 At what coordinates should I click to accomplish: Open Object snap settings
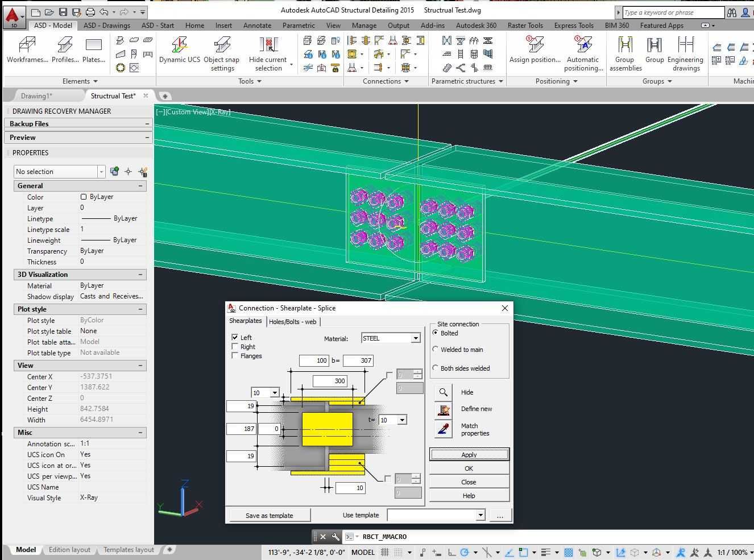[x=222, y=54]
